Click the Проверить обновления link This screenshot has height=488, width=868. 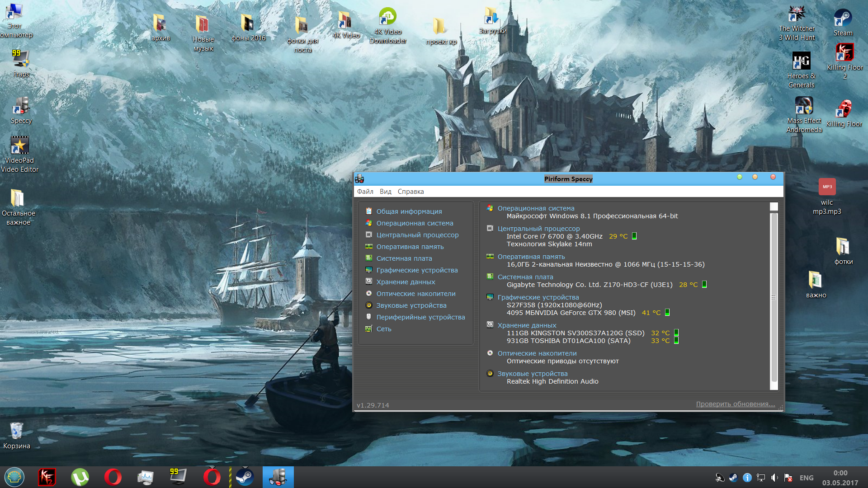click(x=736, y=404)
